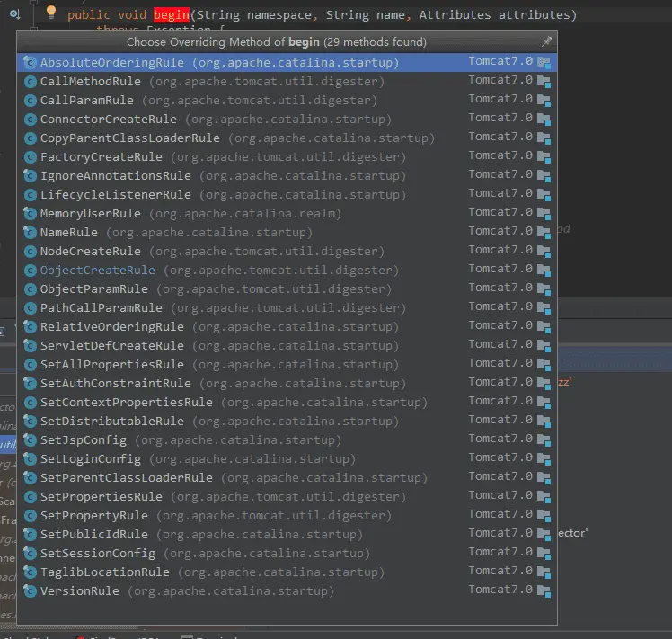Click module folder icon on NodeCreateRule row
This screenshot has height=639, width=672.
pos(544,252)
